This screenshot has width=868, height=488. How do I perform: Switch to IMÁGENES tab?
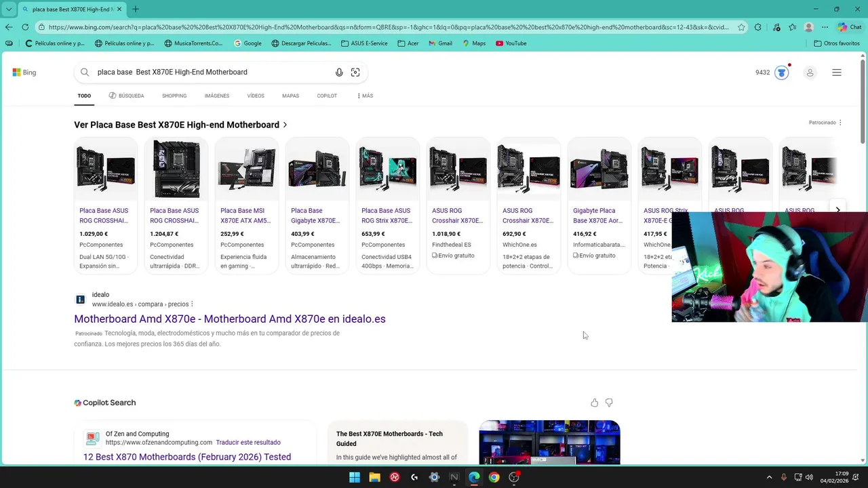[217, 96]
